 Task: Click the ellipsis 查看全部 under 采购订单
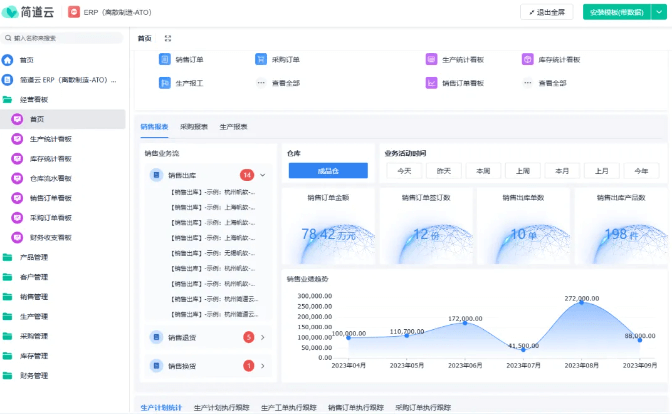[261, 83]
